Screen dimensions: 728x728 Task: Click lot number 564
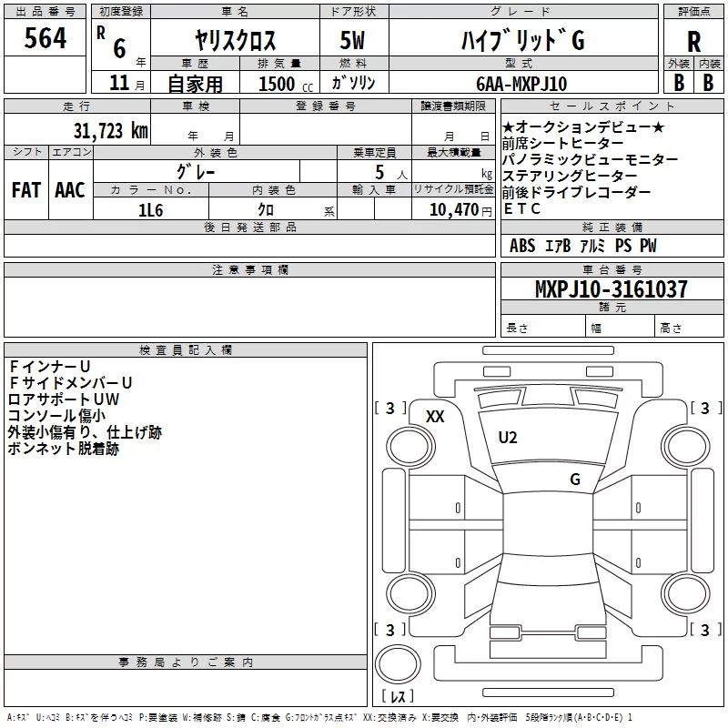point(45,38)
